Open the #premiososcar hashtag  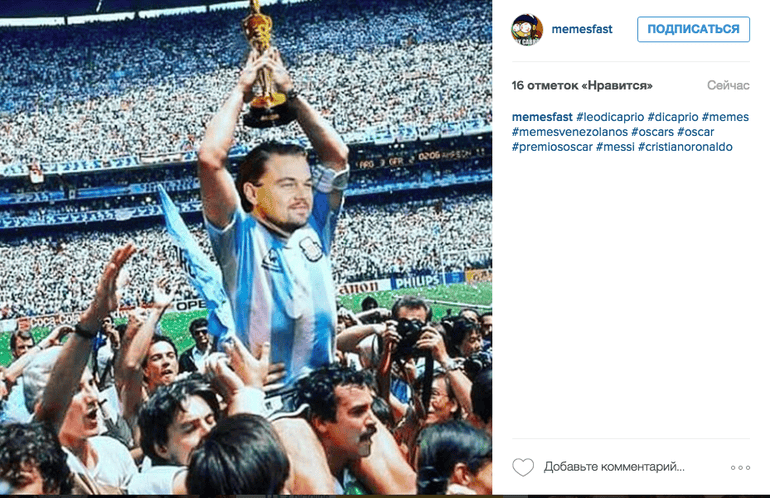tap(552, 147)
